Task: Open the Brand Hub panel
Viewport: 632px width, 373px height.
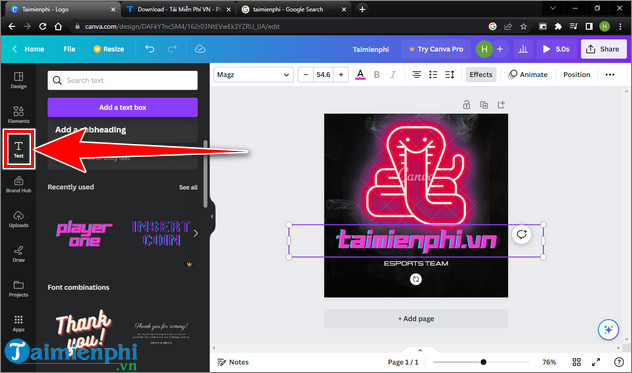Action: point(19,184)
